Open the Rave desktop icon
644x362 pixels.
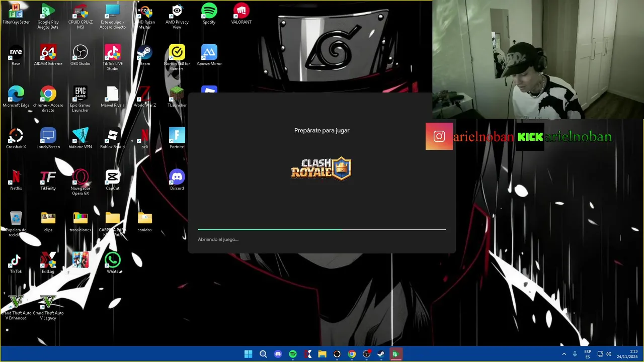(16, 55)
